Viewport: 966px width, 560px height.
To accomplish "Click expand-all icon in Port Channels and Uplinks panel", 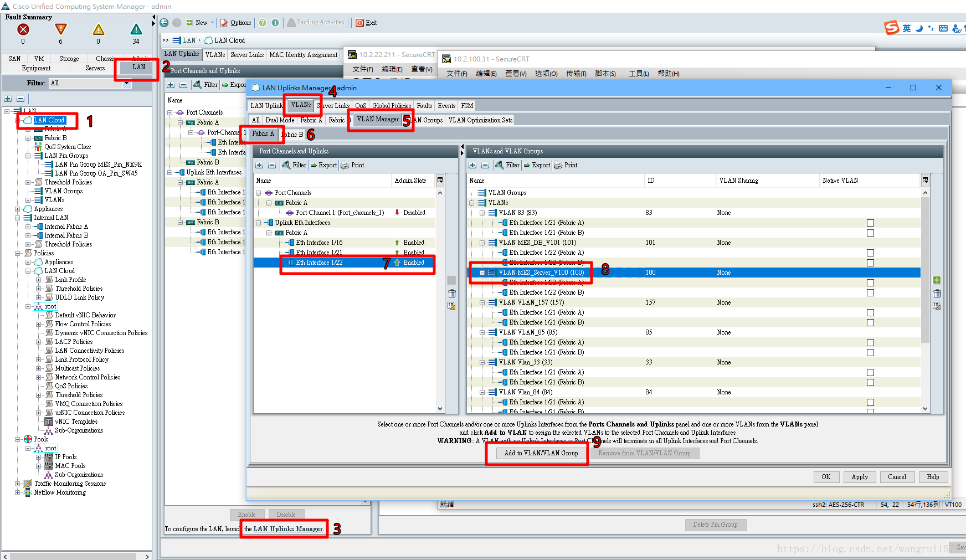I will coord(259,165).
